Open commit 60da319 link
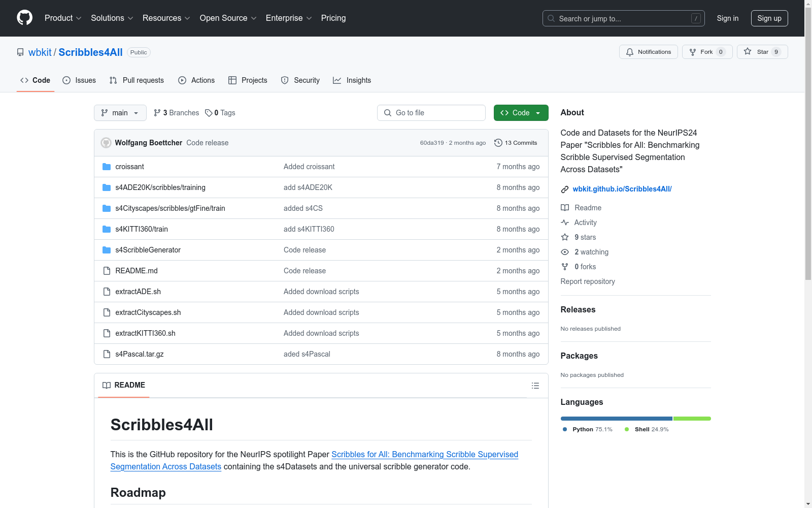 (432, 143)
